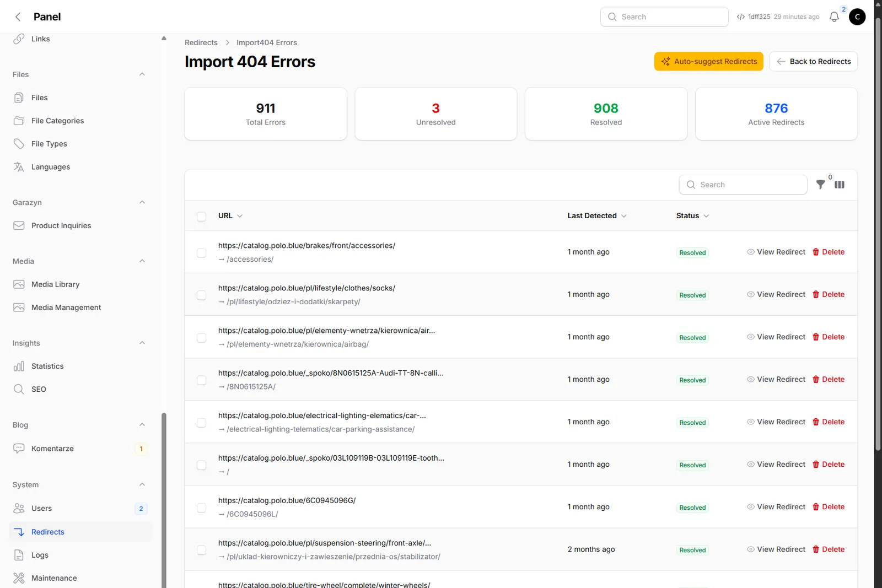Screen dimensions: 882x588
Task: Select the brakes/front/accessories row checkbox
Action: pos(202,253)
